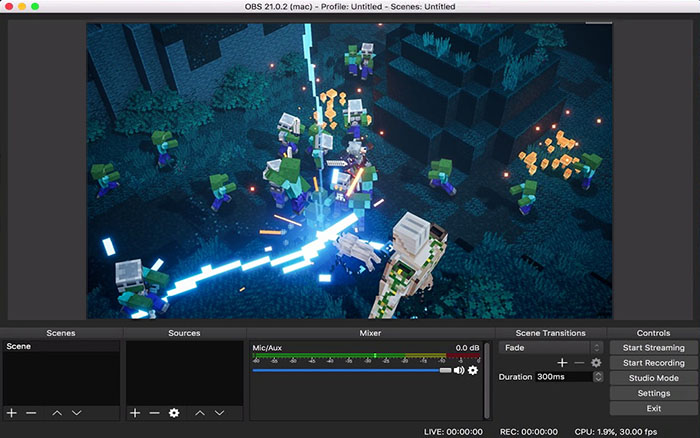Click the Mic/Aux audio level meter
This screenshot has height=438, width=700.
pyautogui.click(x=366, y=356)
